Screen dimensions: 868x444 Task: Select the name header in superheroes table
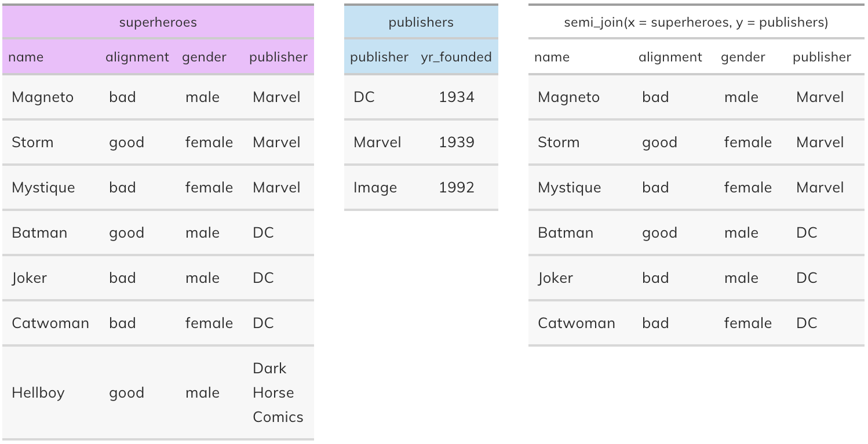[x=25, y=57]
